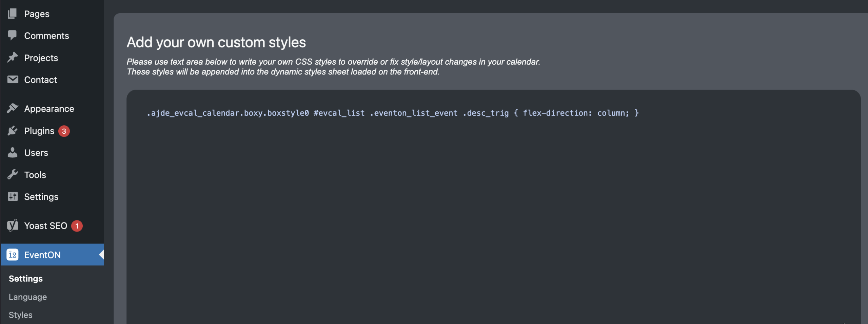Click the Pages icon in sidebar

(x=13, y=14)
